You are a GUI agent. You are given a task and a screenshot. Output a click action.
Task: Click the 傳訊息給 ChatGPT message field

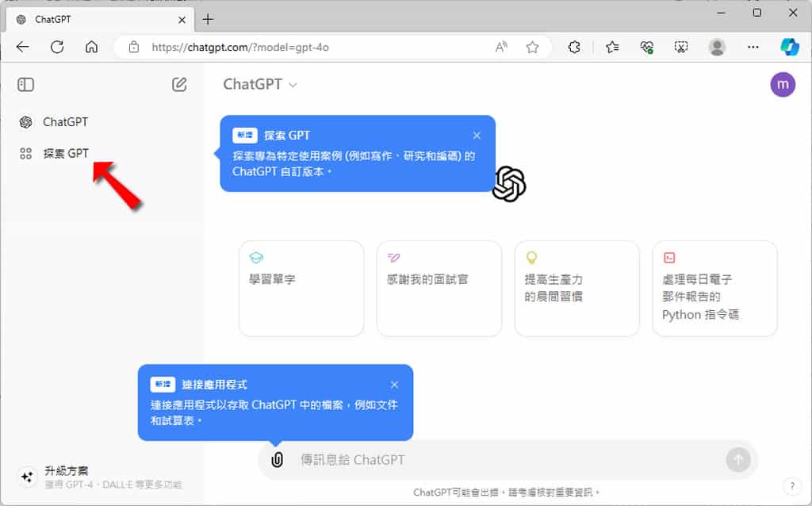[x=507, y=459]
